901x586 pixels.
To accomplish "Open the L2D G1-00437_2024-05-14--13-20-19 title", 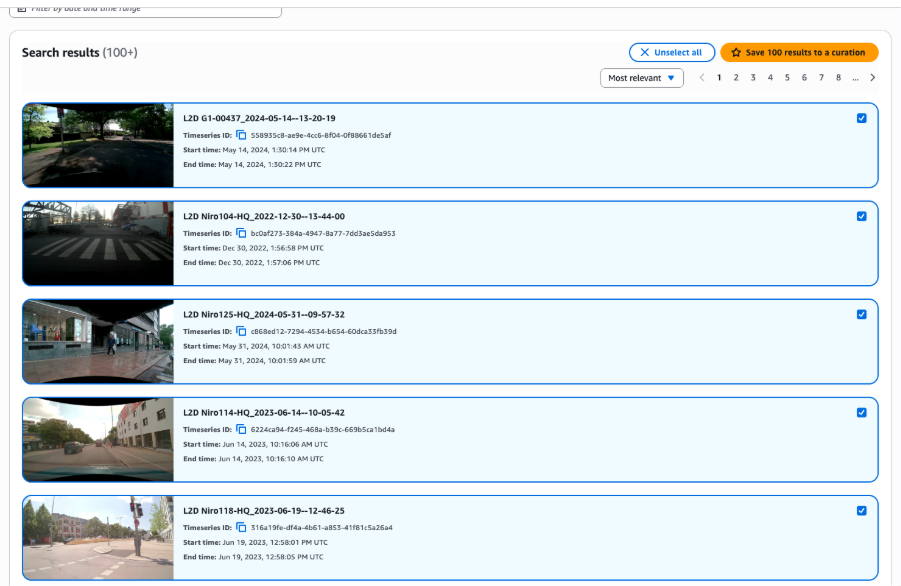I will [x=259, y=118].
